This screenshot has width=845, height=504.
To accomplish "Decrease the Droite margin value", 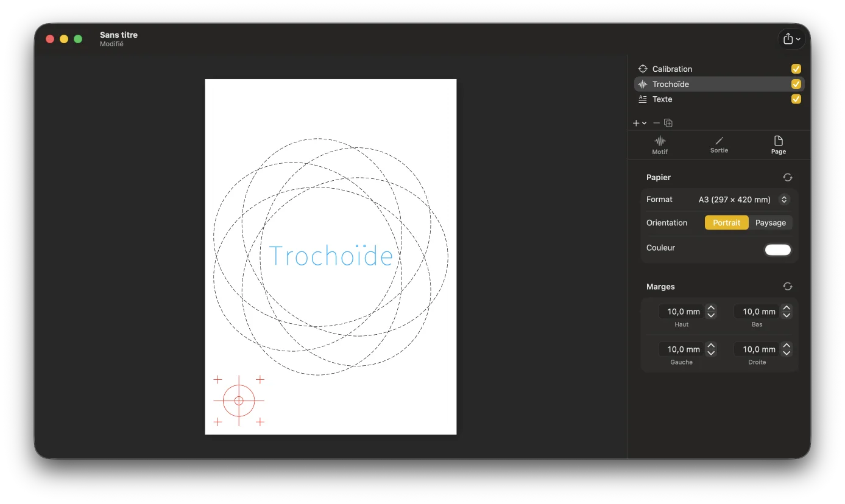I will (x=787, y=353).
